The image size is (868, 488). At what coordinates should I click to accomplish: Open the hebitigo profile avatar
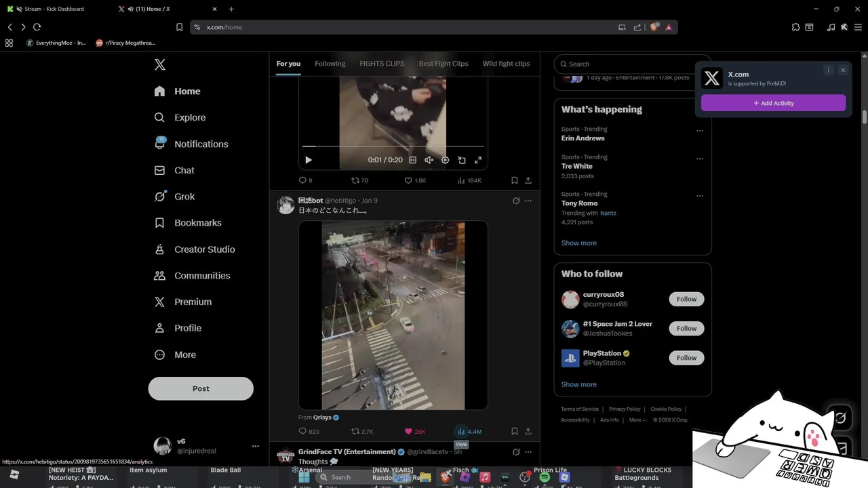pyautogui.click(x=285, y=205)
